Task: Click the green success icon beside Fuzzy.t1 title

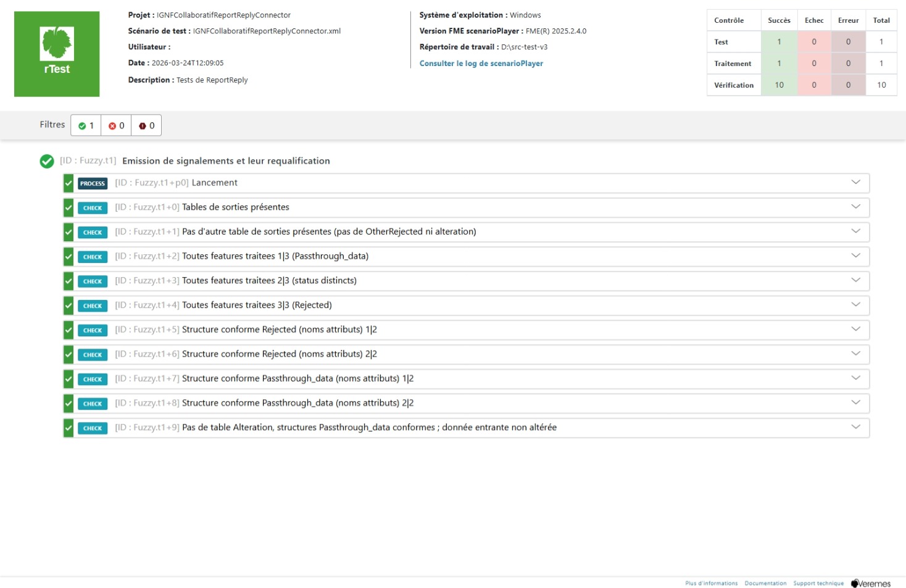Action: pyautogui.click(x=47, y=161)
